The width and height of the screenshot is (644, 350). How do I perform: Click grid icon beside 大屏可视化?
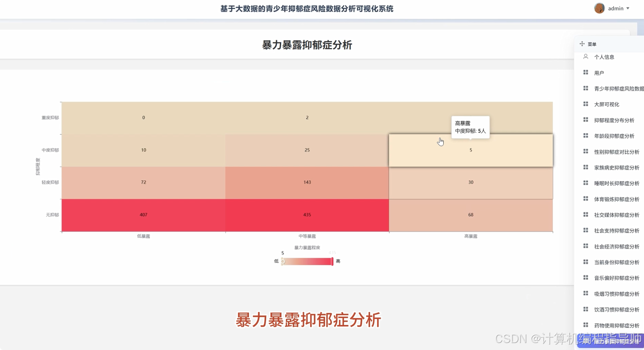pyautogui.click(x=586, y=104)
